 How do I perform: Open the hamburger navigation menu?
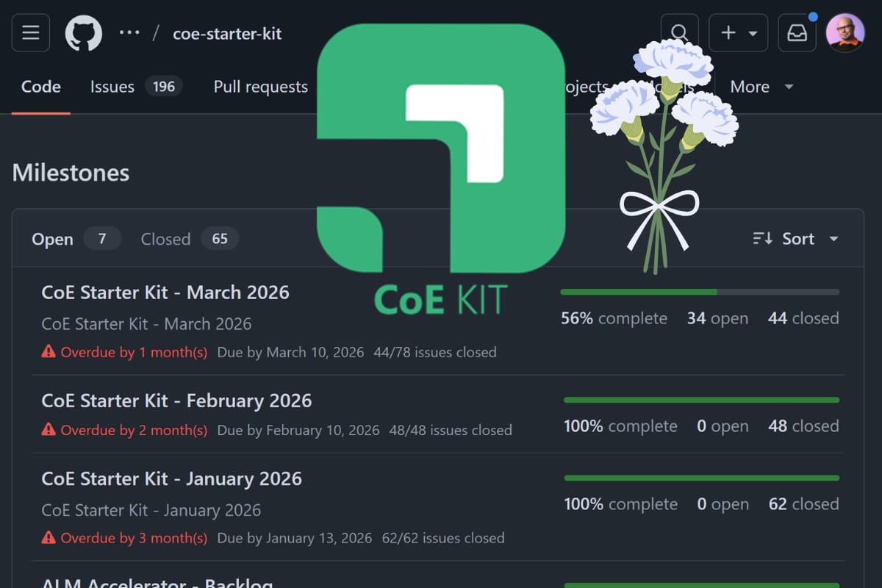pos(31,33)
